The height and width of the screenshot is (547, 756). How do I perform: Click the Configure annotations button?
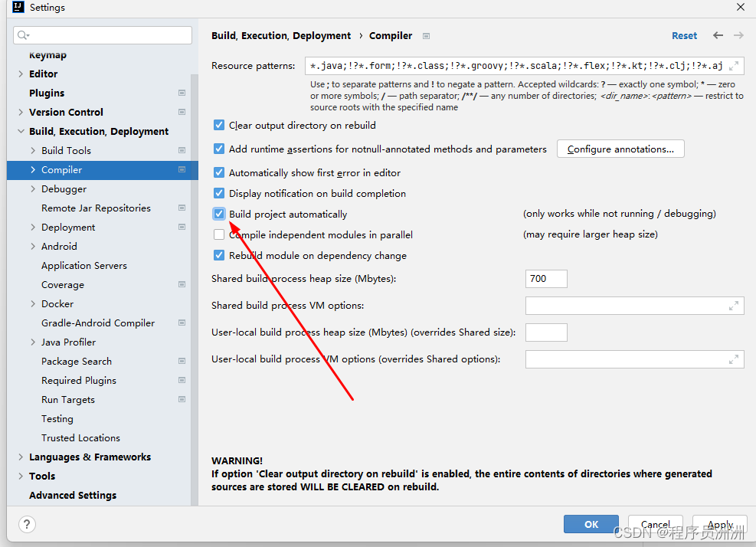620,149
